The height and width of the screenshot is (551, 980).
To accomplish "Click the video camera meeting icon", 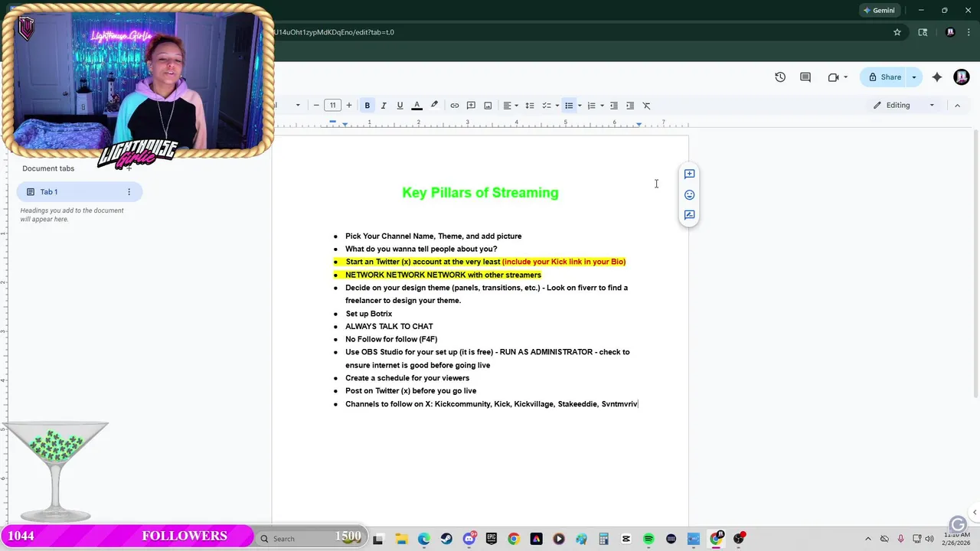I will coord(834,77).
